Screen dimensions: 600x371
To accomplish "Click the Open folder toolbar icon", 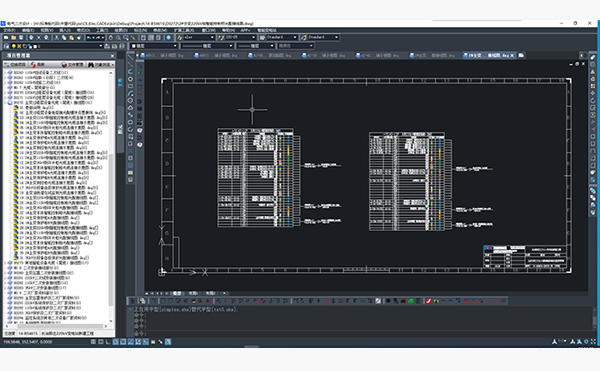I will coord(14,37).
